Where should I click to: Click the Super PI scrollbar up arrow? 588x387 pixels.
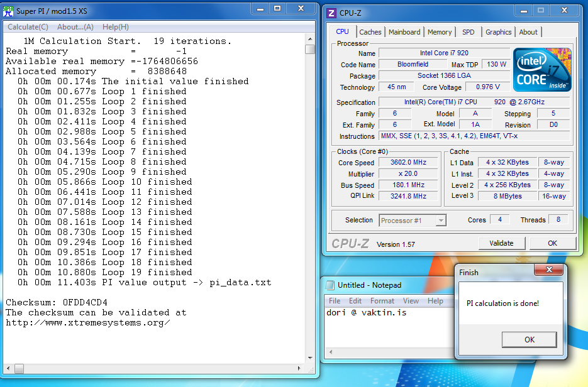[x=309, y=39]
